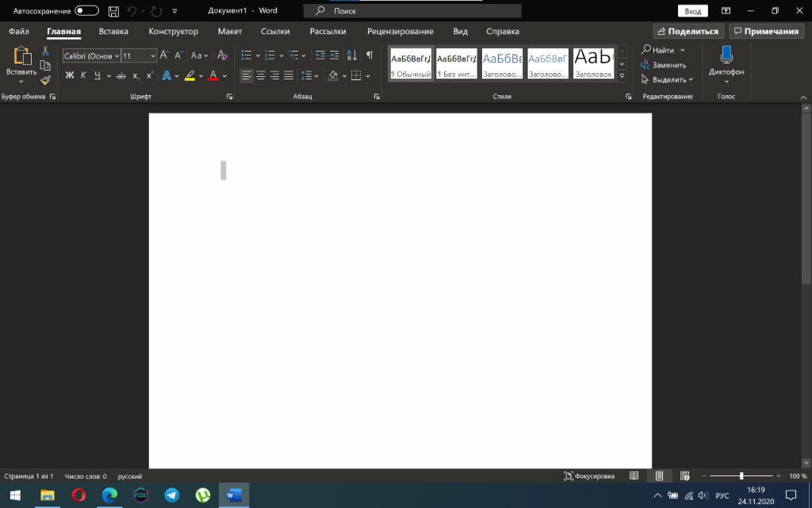Expand the bullet list dropdown
The height and width of the screenshot is (508, 812).
(x=258, y=56)
